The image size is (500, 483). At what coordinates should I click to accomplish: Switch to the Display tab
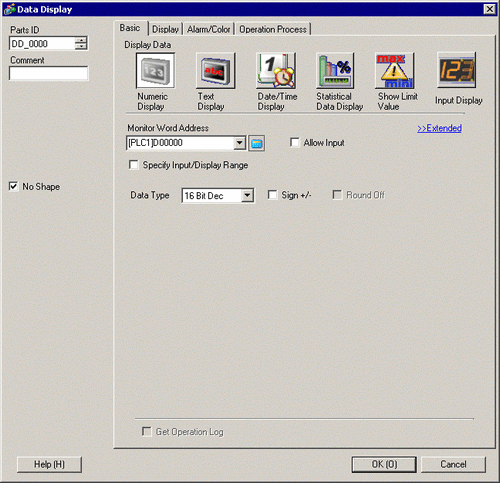[x=165, y=29]
